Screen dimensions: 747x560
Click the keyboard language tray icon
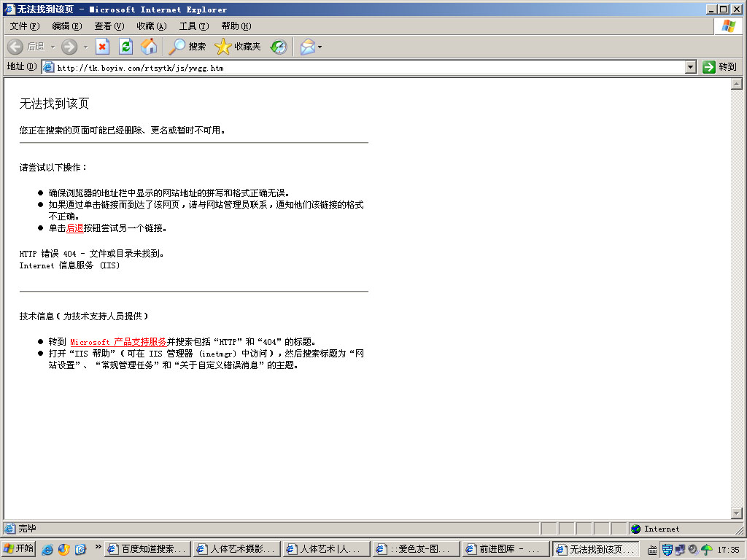(652, 551)
